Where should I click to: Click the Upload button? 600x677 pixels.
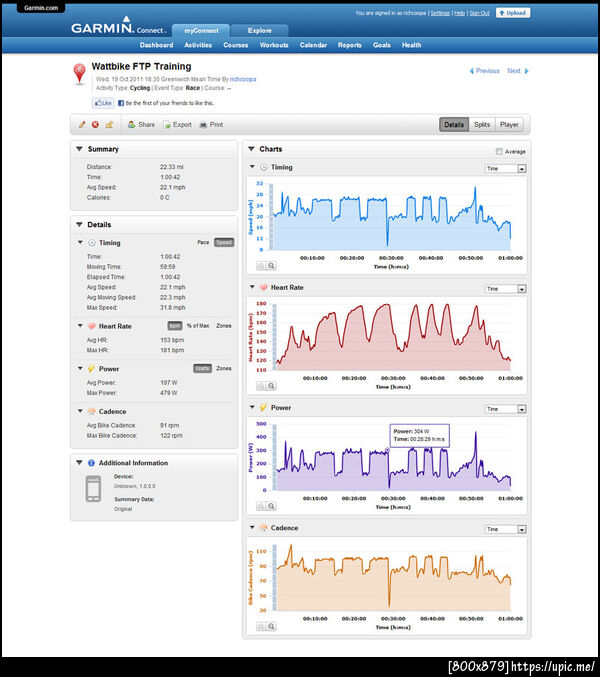tap(513, 13)
